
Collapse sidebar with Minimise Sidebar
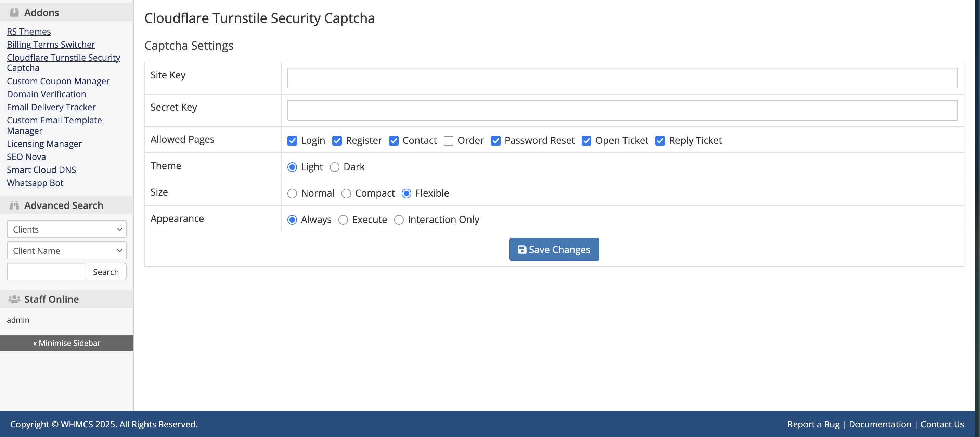(67, 343)
